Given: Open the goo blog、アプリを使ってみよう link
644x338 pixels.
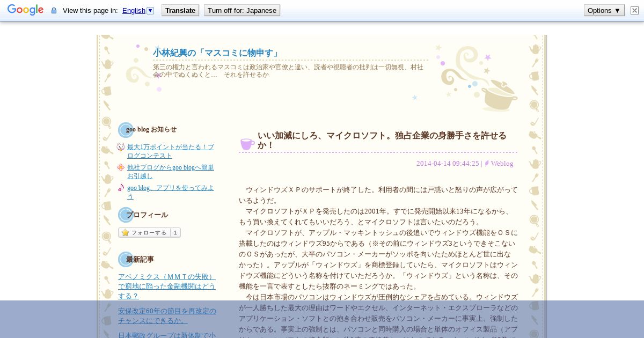Looking at the screenshot, I should click(x=171, y=192).
